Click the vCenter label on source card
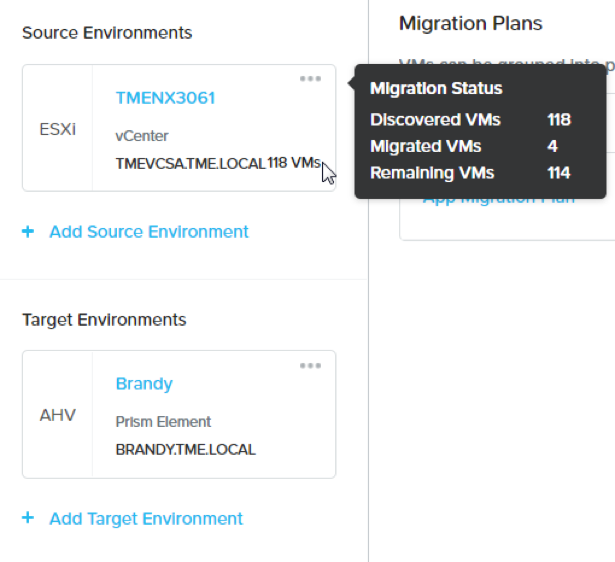 point(142,136)
